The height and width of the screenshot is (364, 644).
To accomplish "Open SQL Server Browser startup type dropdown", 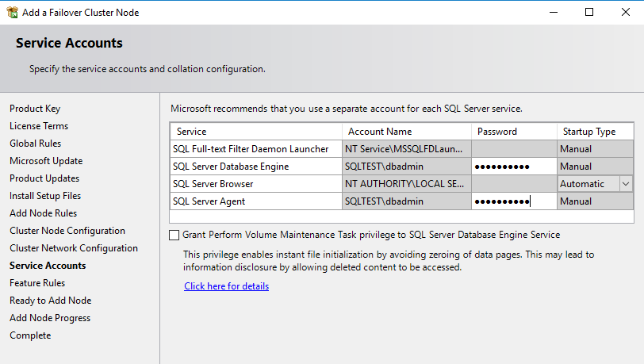I will [626, 184].
